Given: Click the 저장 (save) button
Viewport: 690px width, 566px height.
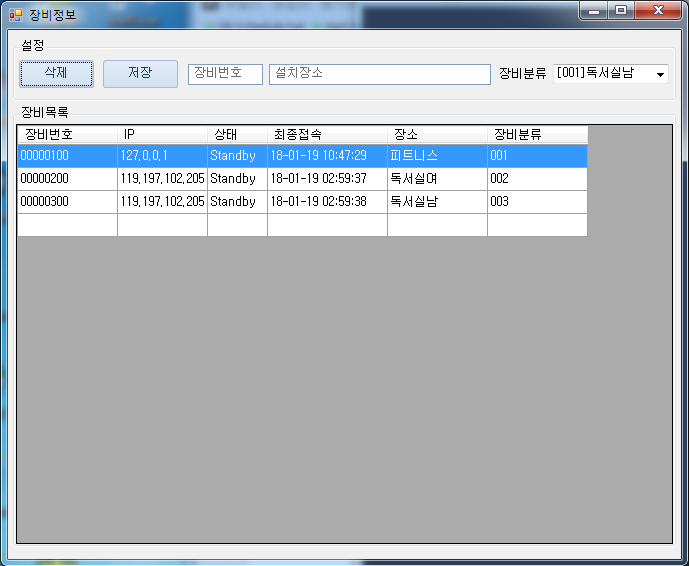Looking at the screenshot, I should click(140, 74).
